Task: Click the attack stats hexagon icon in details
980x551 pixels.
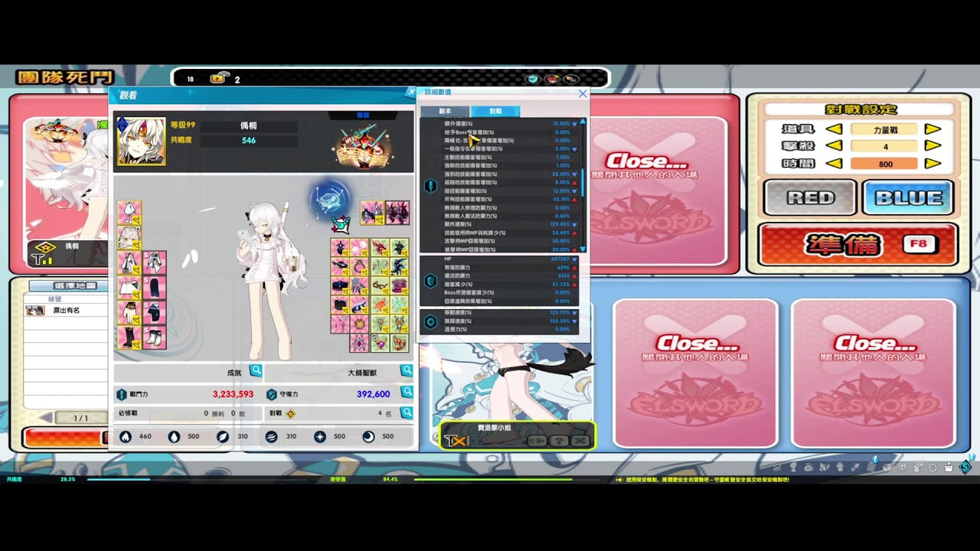Action: tap(430, 185)
